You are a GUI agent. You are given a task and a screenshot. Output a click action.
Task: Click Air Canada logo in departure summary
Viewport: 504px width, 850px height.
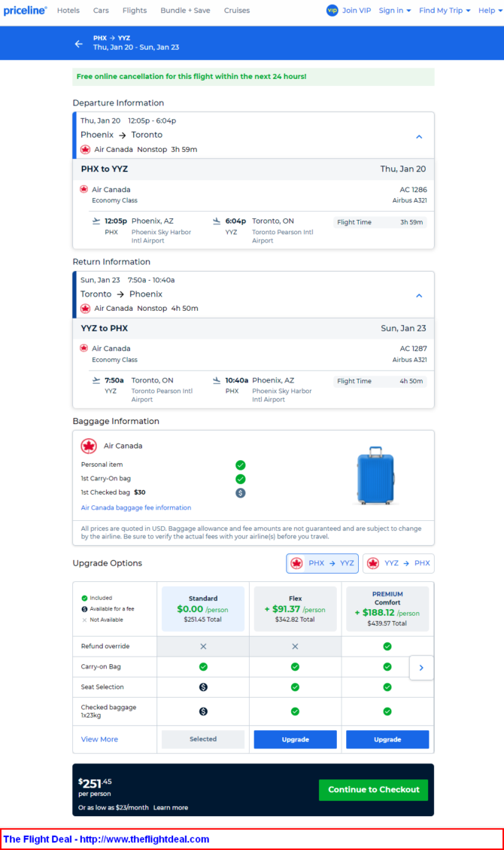pos(85,150)
